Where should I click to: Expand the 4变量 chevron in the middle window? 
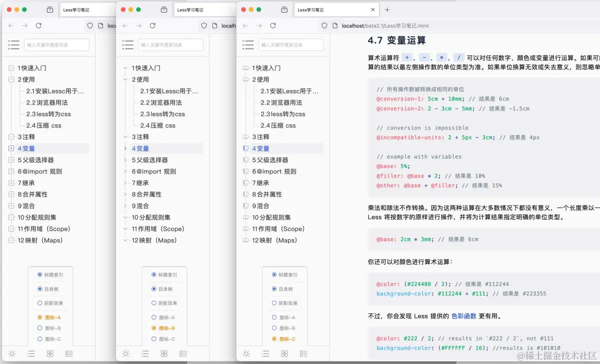pyautogui.click(x=125, y=148)
